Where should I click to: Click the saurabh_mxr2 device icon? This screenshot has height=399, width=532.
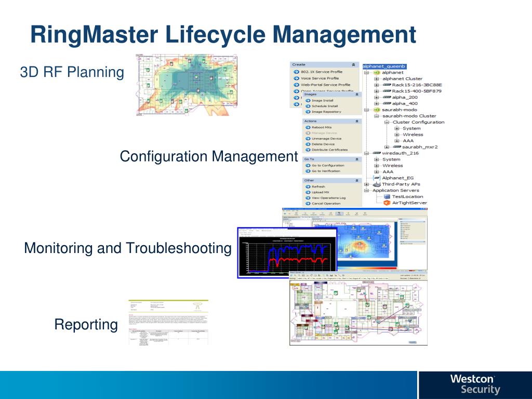(396, 147)
